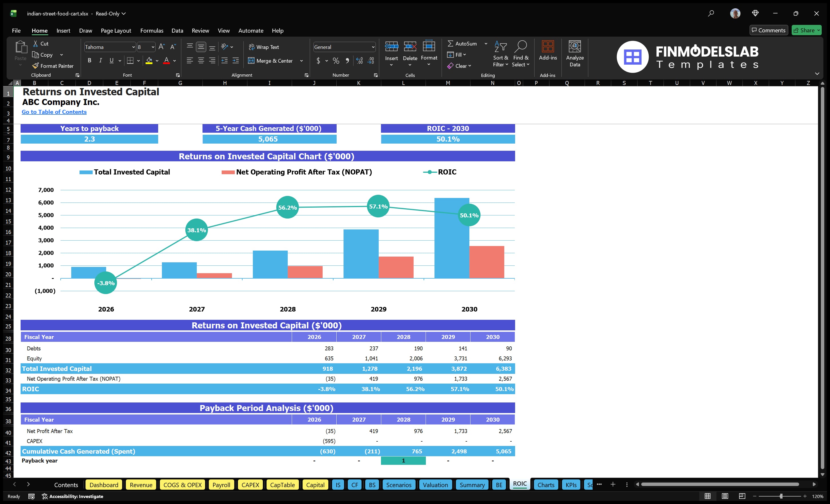
Task: Open Sort & Filter options
Action: [501, 54]
